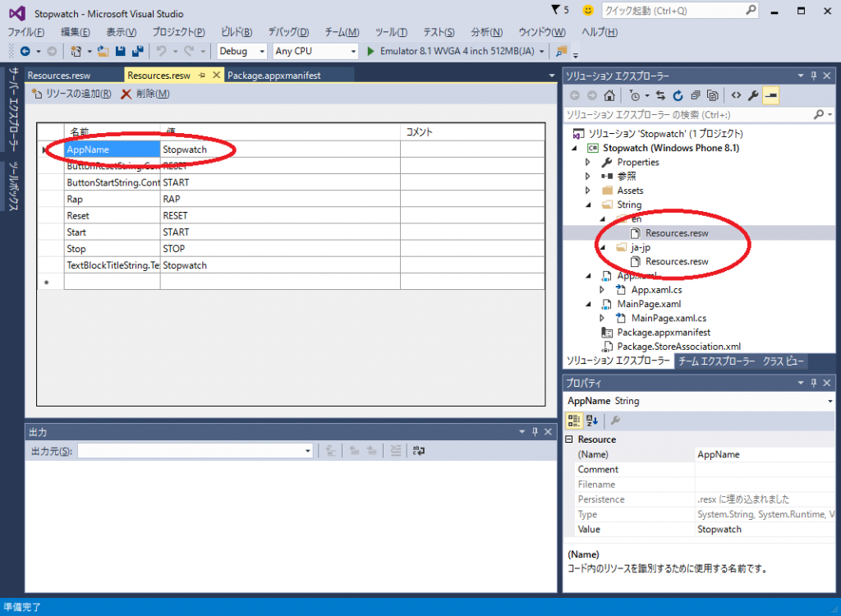Image resolution: width=841 pixels, height=616 pixels.
Task: Toggle Categorized view in Properties panel
Action: point(576,421)
